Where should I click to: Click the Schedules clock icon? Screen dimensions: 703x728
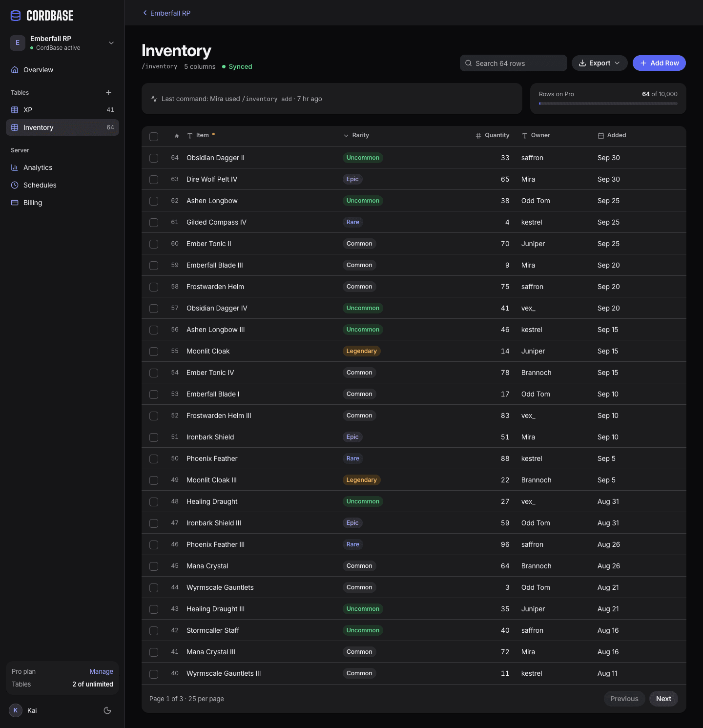(15, 185)
